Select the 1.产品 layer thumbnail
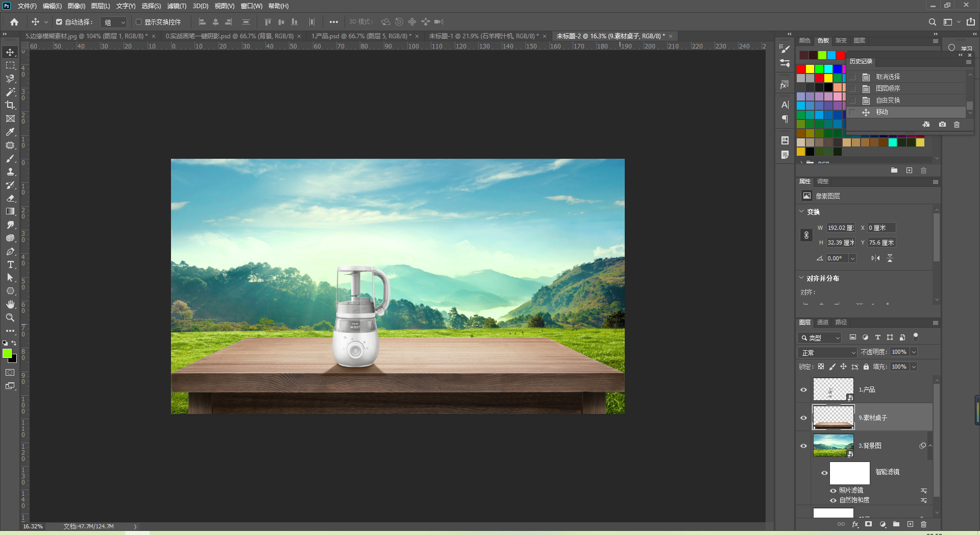Image resolution: width=980 pixels, height=535 pixels. (833, 390)
